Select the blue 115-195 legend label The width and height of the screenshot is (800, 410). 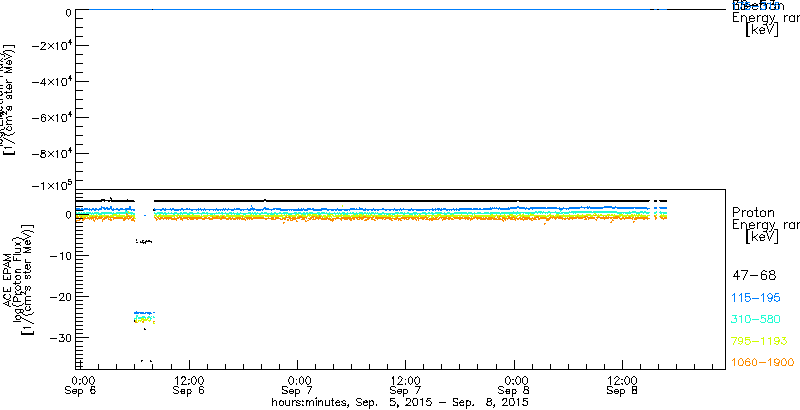point(756,298)
